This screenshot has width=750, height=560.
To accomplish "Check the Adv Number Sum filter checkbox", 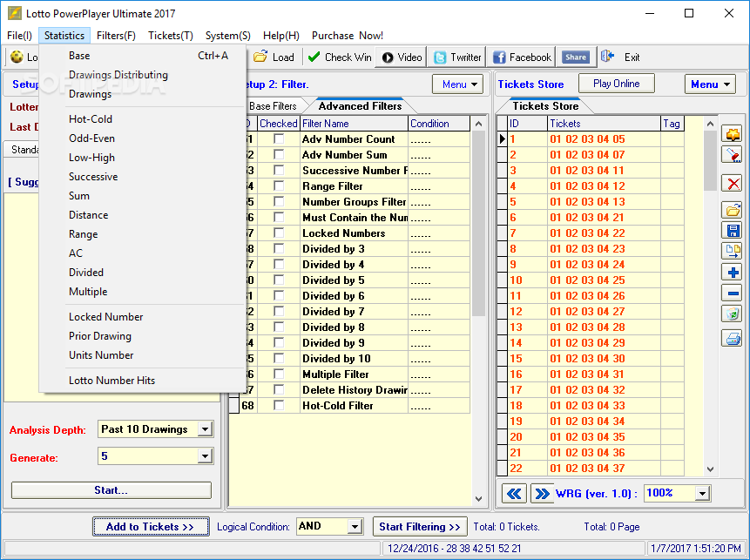I will 279,154.
